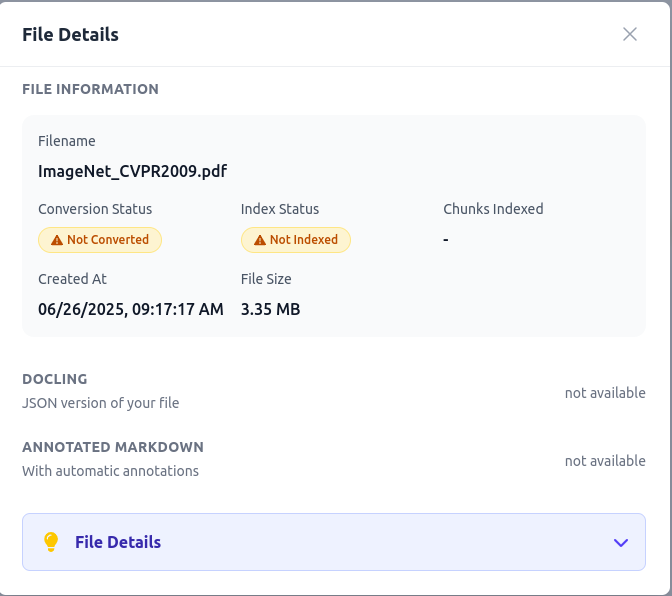Click the created date 06/26/2025 value
The image size is (672, 596).
131,309
